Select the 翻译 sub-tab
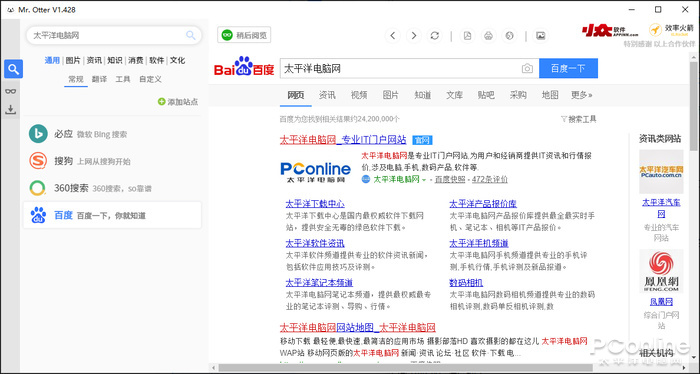Image resolution: width=700 pixels, height=374 pixels. (99, 79)
